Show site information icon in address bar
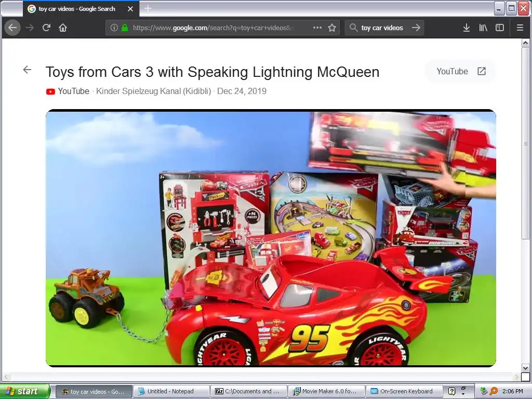 (114, 28)
